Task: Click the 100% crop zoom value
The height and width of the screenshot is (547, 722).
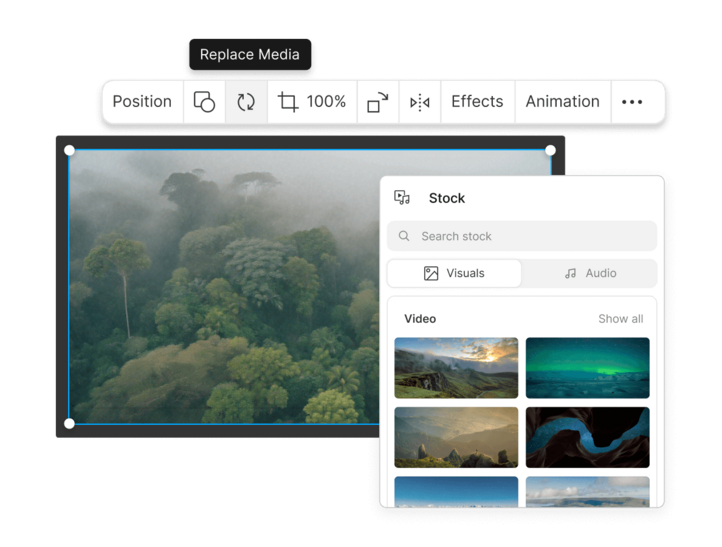Action: 326,102
